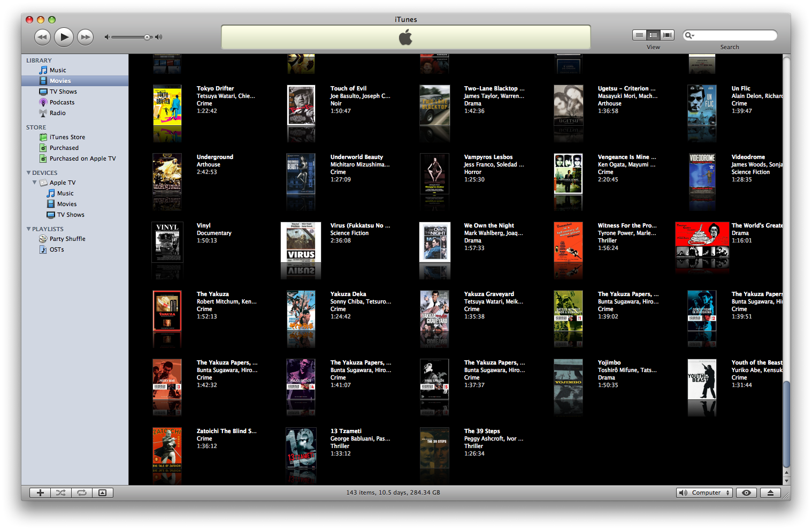Select the Youth of the Beast poster
This screenshot has height=530, width=812.
pyautogui.click(x=702, y=380)
